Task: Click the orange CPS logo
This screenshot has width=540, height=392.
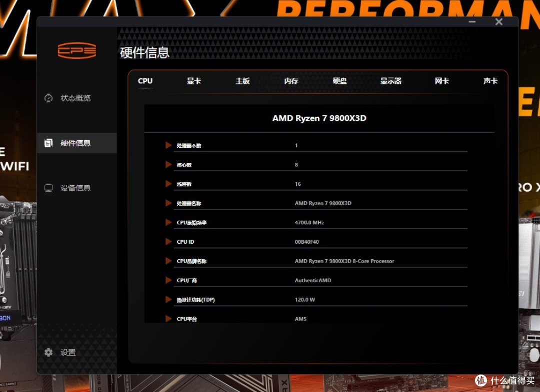Action: 77,50
